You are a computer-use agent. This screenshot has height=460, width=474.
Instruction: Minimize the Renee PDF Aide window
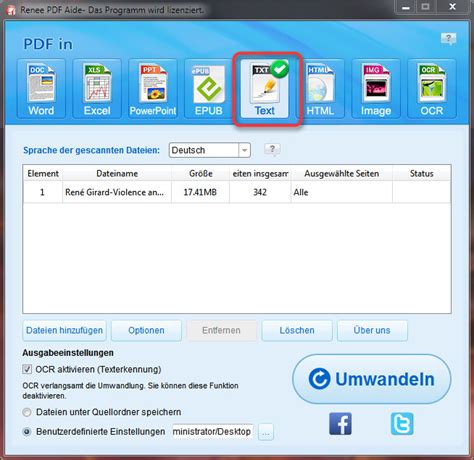(x=406, y=7)
